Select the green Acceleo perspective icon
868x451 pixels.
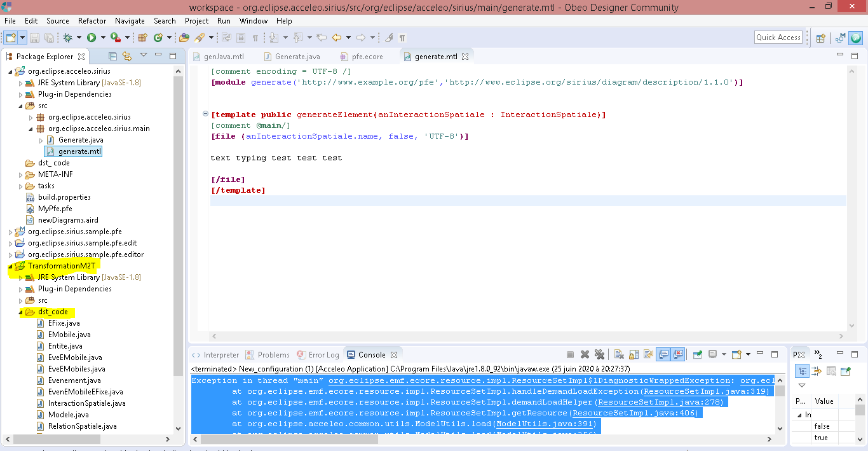[856, 38]
